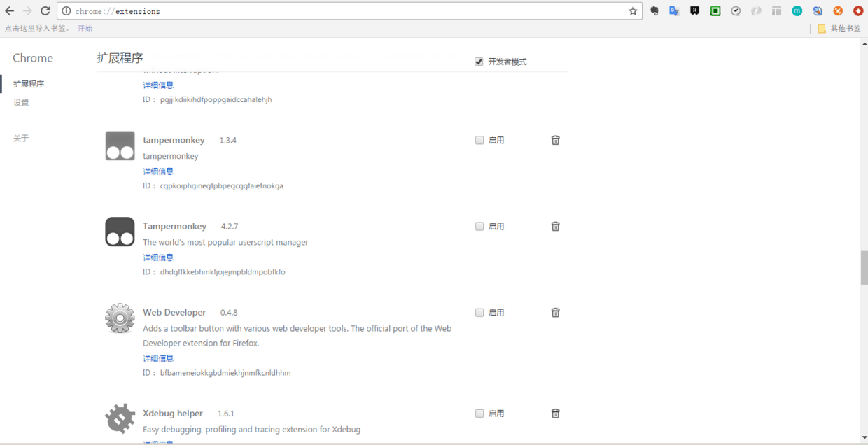The height and width of the screenshot is (445, 868).
Task: Select 关于 in the Chrome sidebar
Action: 21,139
